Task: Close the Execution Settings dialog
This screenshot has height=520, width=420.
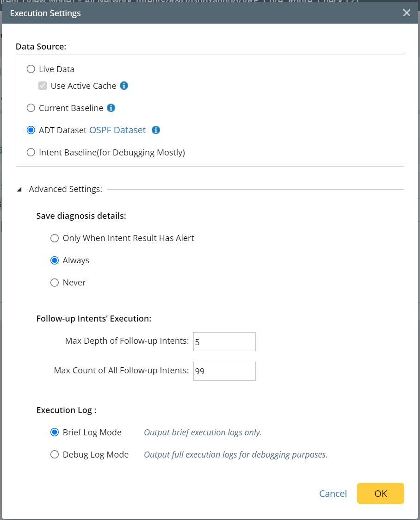Action: (x=407, y=13)
